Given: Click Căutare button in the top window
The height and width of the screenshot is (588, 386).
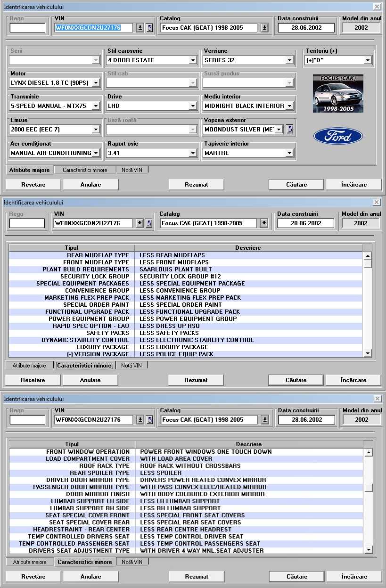Looking at the screenshot, I should point(296,185).
